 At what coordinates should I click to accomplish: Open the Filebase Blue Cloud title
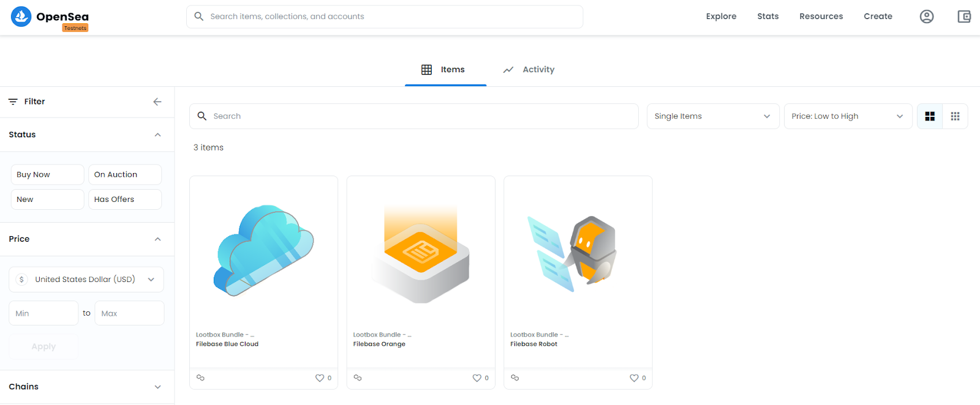[x=227, y=344]
